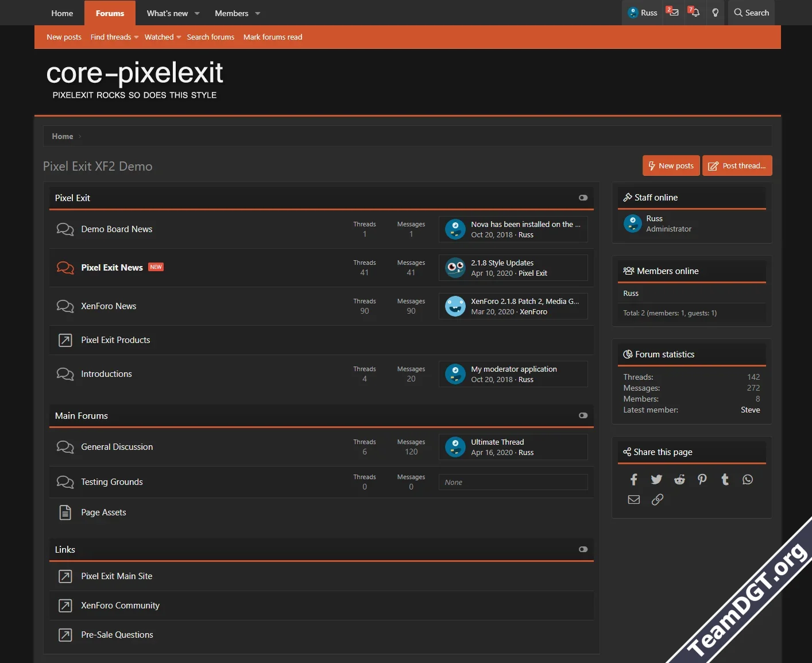Click the lightbulb style switcher icon

pos(715,13)
